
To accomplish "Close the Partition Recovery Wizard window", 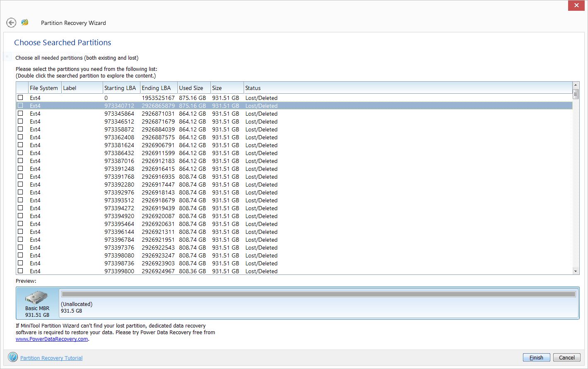I will [x=576, y=5].
